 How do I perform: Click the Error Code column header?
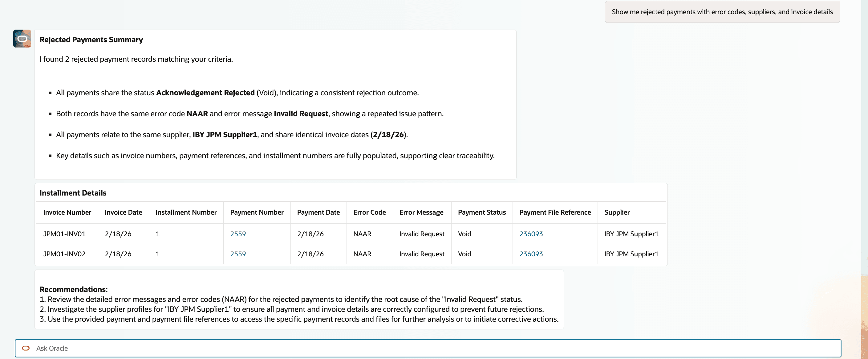[369, 212]
